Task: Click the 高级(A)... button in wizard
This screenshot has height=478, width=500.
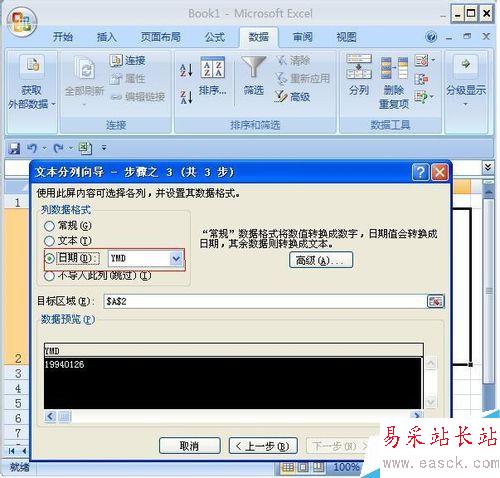Action: point(321,260)
